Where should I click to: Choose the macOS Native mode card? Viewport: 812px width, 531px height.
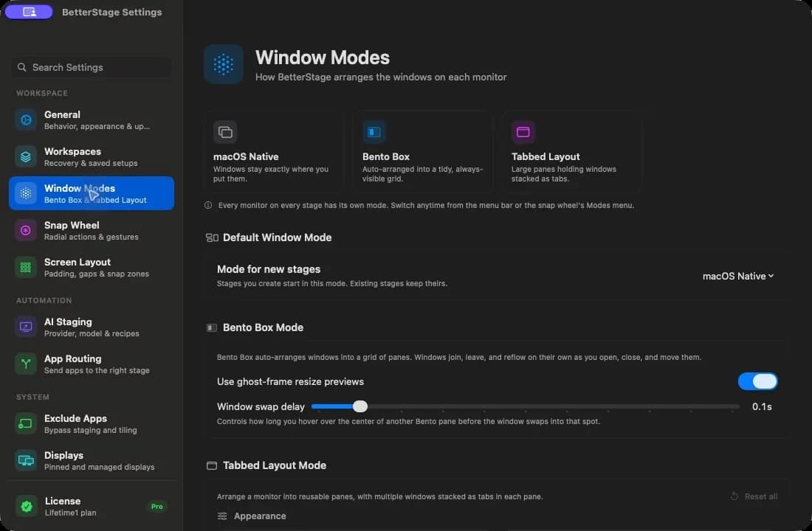coord(274,152)
